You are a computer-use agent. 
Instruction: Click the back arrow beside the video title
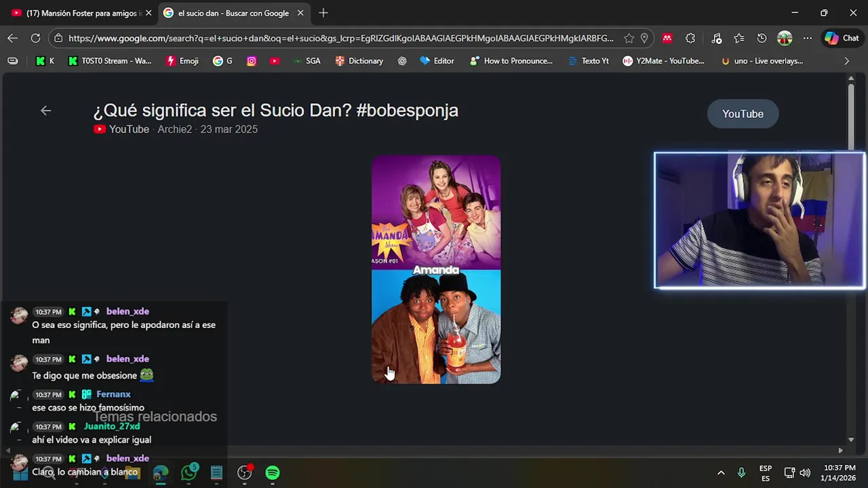coord(45,110)
